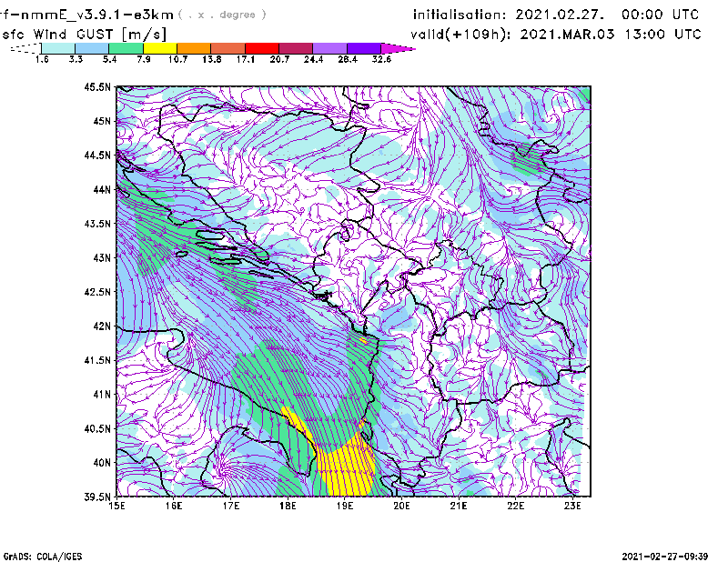Click the longitude label '17E'
728x562 pixels.
tap(231, 506)
